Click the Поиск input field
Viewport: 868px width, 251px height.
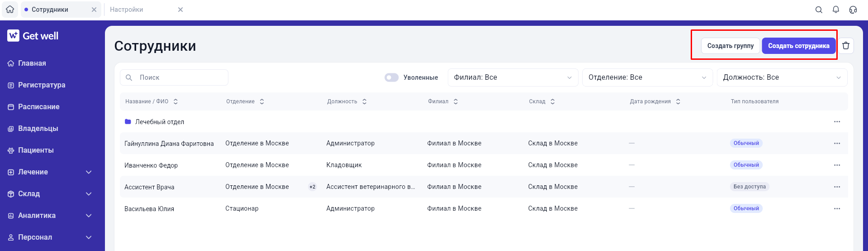click(x=174, y=77)
